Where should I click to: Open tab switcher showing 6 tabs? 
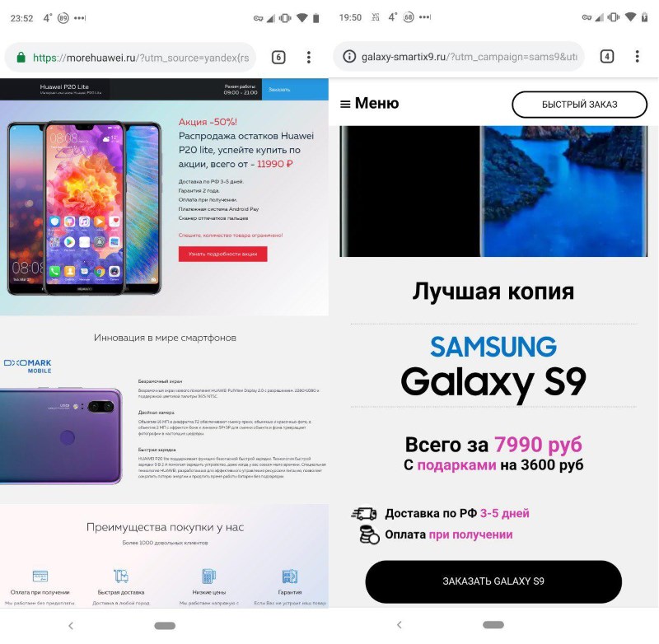(x=278, y=57)
